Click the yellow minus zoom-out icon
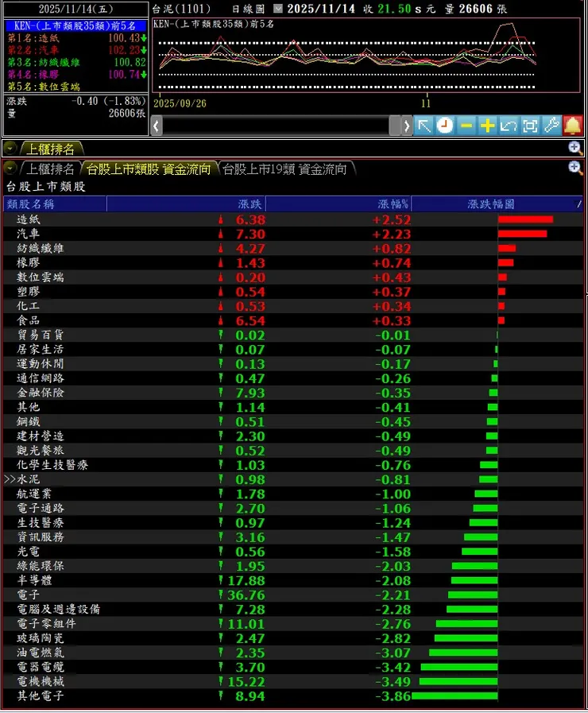The image size is (588, 713). [x=466, y=126]
